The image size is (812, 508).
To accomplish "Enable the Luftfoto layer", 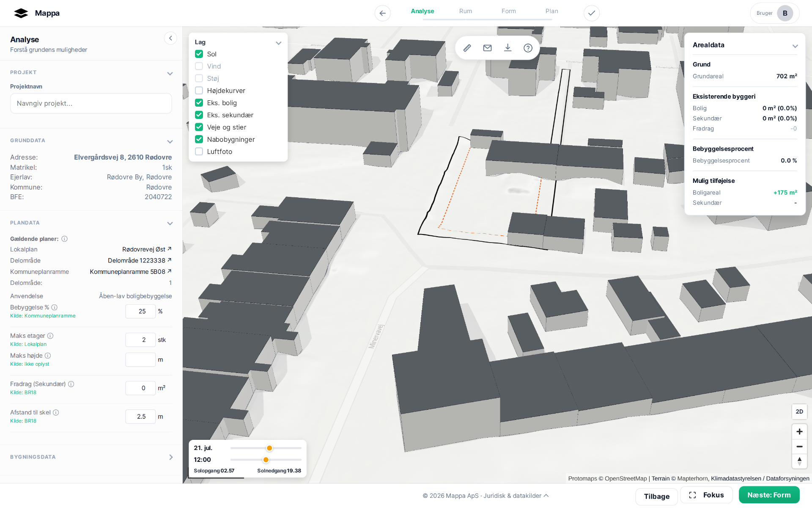I will coord(199,152).
